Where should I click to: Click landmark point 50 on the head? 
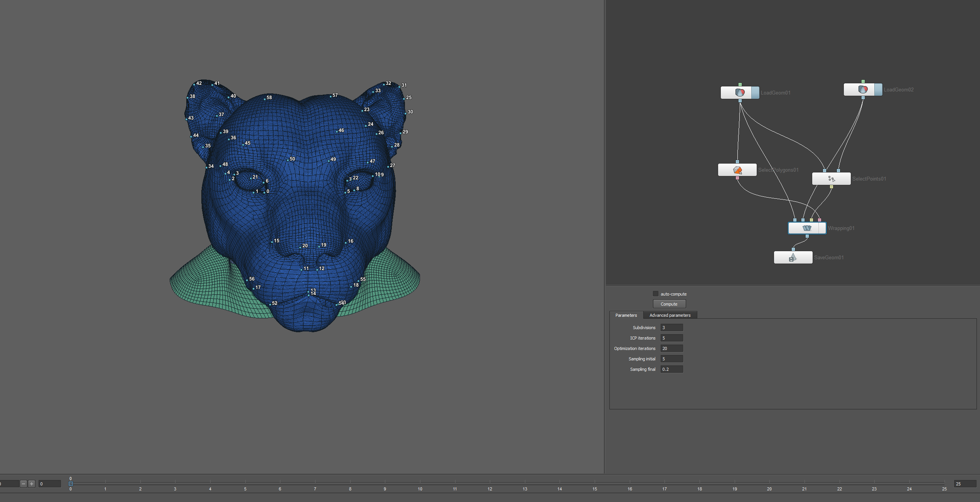[288, 160]
